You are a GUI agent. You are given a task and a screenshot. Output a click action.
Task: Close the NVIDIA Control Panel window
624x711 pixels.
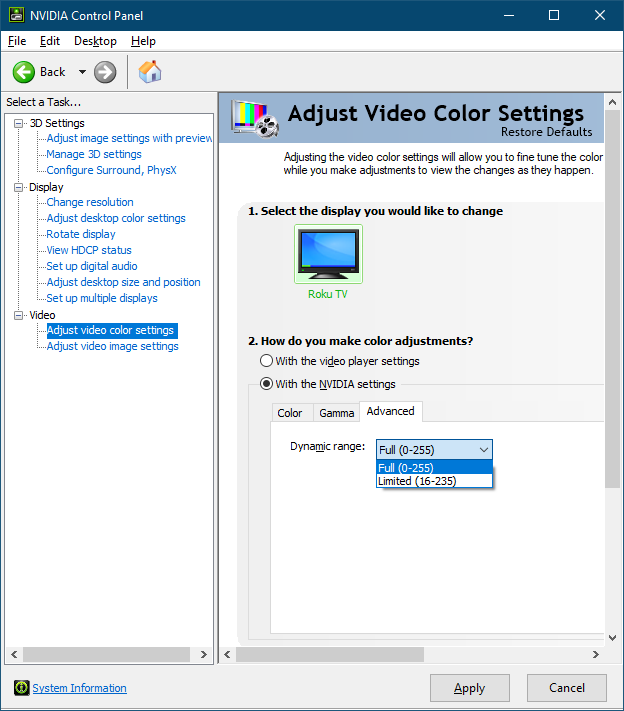tap(600, 15)
